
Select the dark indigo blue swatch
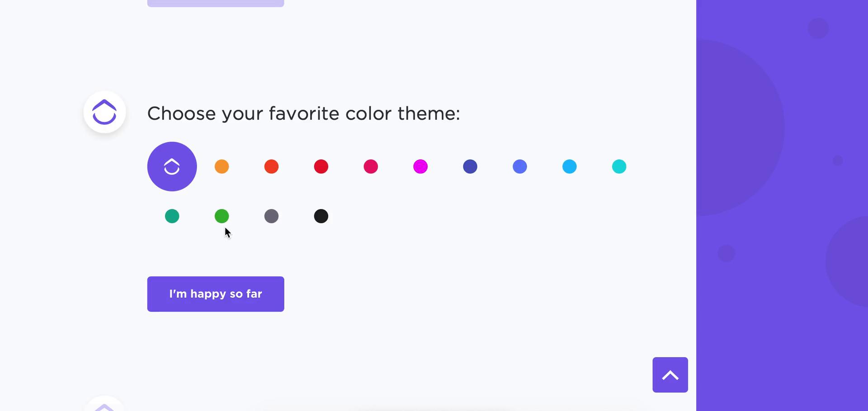click(x=470, y=167)
